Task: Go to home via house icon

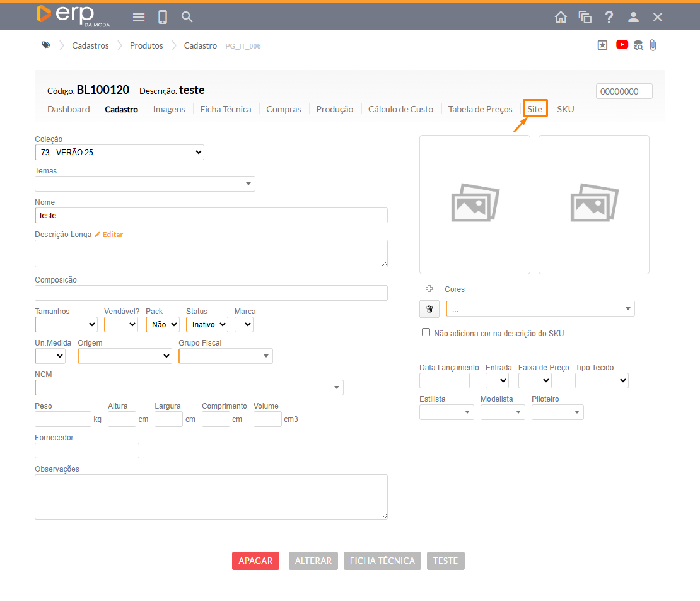Action: point(561,17)
